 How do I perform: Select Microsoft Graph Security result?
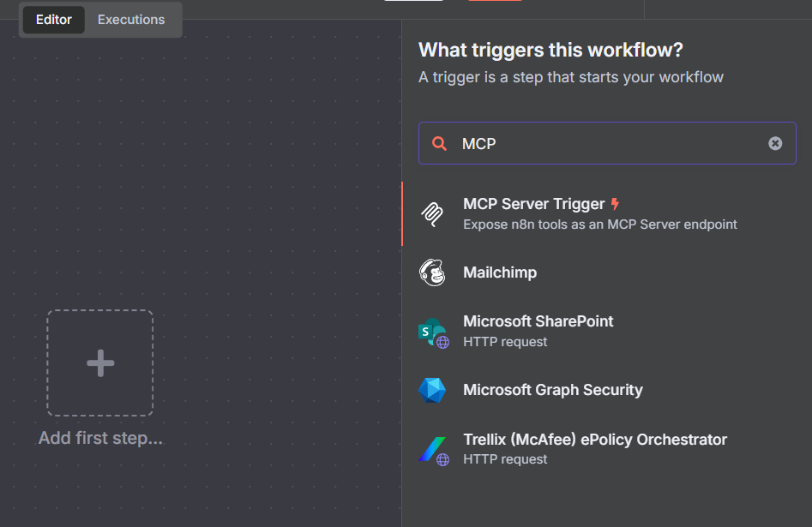607,390
